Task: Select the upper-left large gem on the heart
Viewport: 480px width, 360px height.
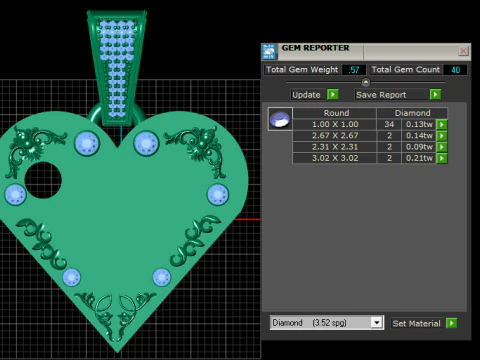Action: 87,144
